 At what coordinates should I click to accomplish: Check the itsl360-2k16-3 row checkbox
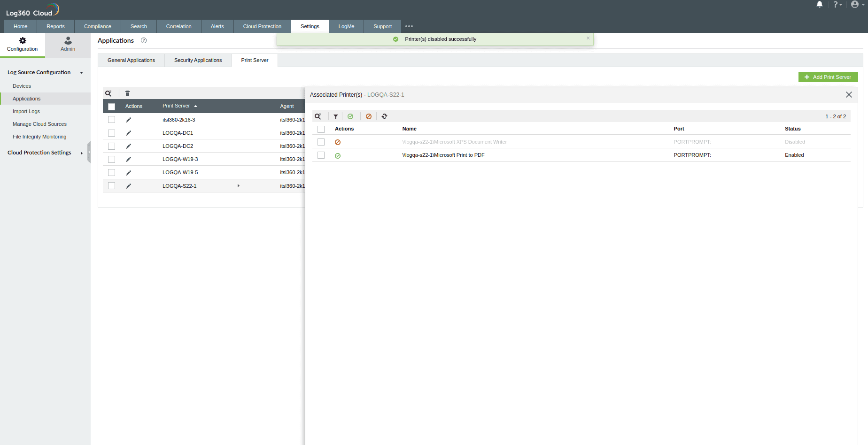[112, 120]
